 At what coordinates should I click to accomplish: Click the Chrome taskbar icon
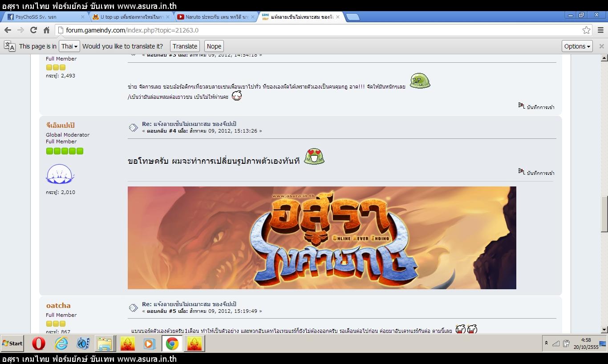pyautogui.click(x=172, y=344)
